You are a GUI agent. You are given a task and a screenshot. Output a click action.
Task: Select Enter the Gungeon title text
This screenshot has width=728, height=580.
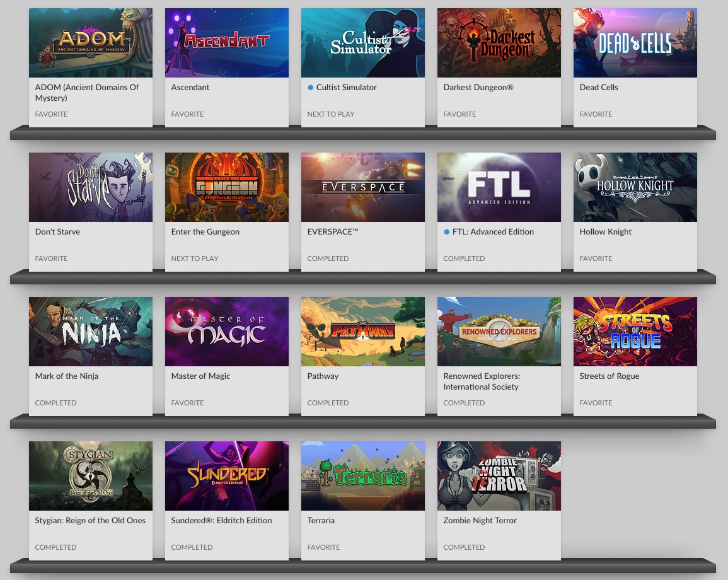[x=205, y=232]
